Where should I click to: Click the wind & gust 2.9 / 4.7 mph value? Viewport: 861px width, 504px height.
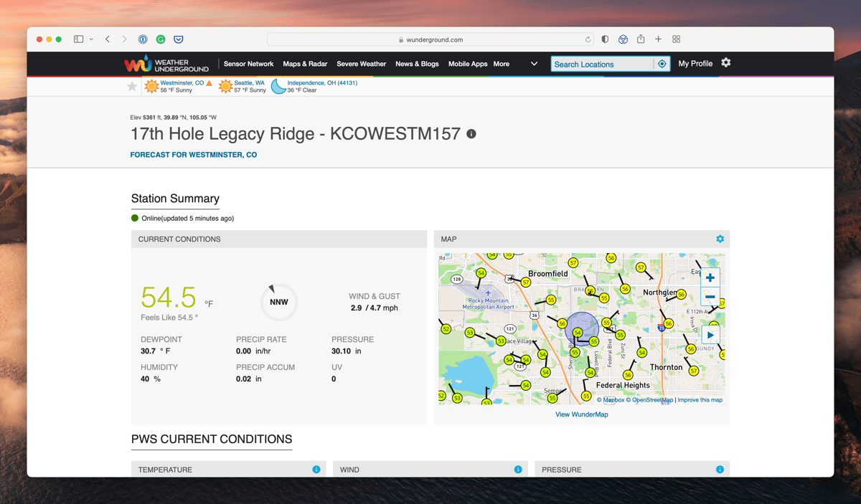coord(375,308)
